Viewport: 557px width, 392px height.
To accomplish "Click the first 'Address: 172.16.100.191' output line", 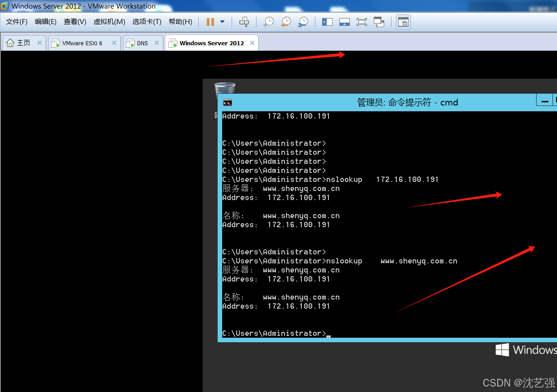I will coord(276,116).
